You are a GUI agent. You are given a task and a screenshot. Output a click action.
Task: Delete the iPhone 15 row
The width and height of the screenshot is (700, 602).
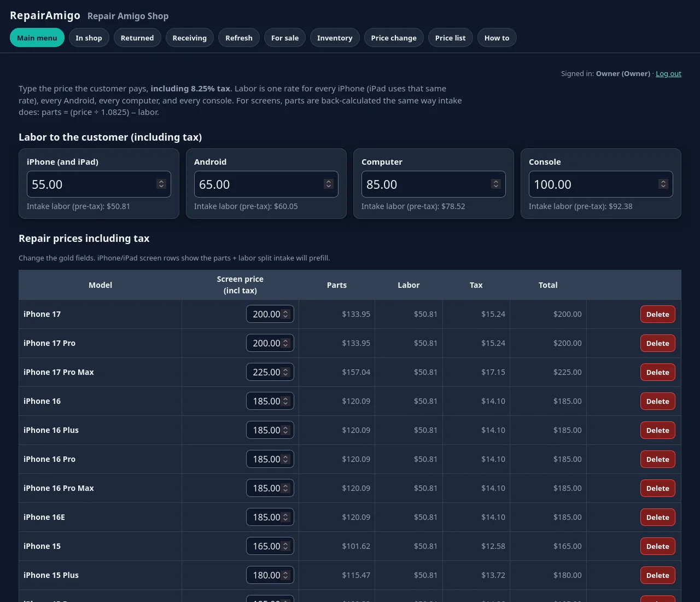(x=658, y=546)
